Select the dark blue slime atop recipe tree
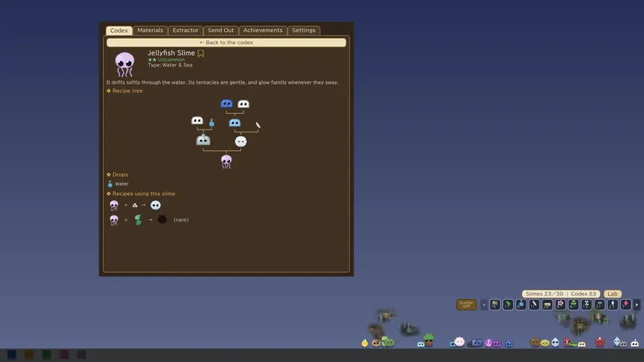Screen dimensions: 644x362 click(226, 103)
